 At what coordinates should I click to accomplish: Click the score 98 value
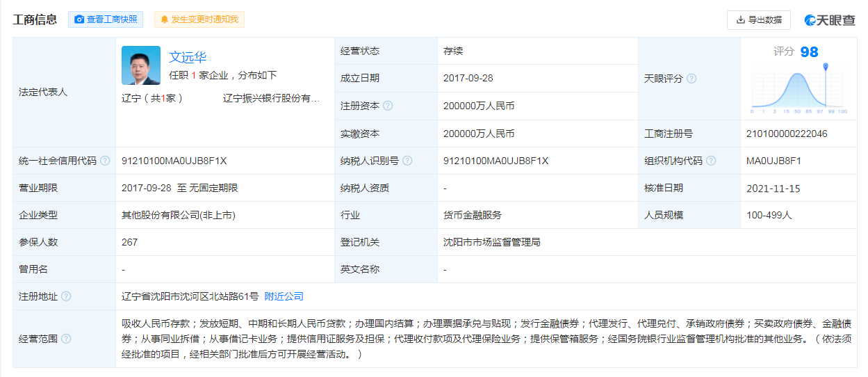809,52
